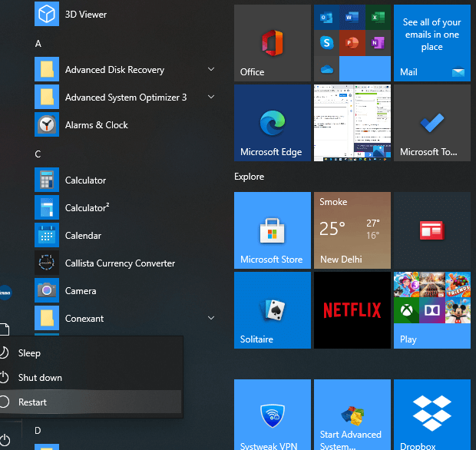This screenshot has width=476, height=450.
Task: Select Sleep from the power menu
Action: tap(29, 353)
